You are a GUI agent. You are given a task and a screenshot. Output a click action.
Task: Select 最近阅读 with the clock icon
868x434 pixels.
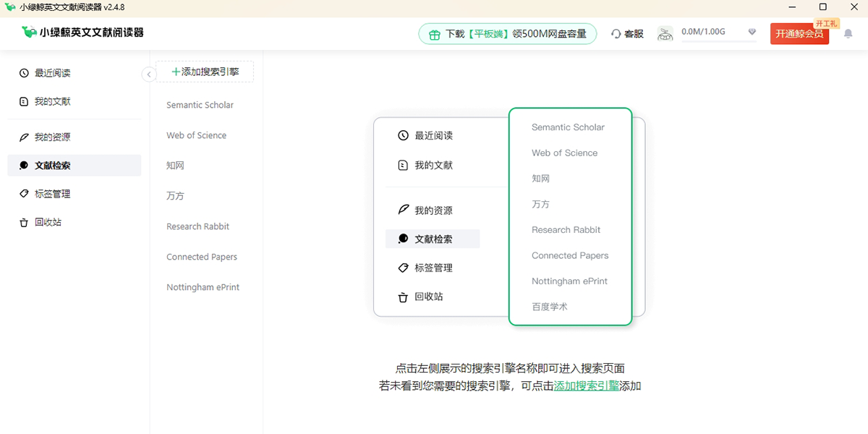coord(25,72)
